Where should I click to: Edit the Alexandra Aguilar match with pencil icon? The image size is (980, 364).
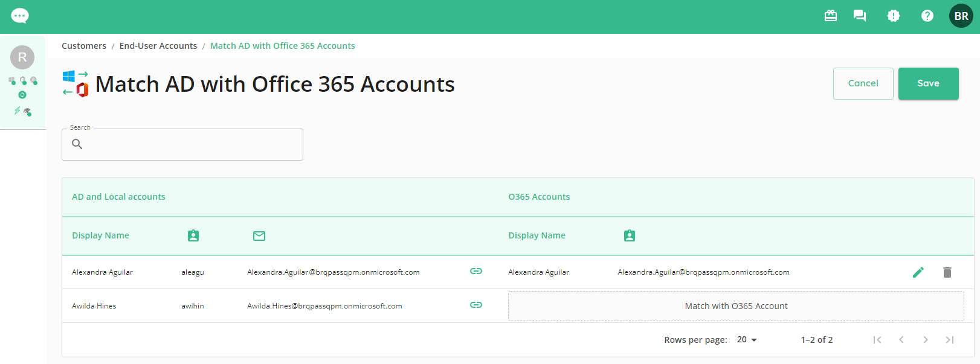918,272
